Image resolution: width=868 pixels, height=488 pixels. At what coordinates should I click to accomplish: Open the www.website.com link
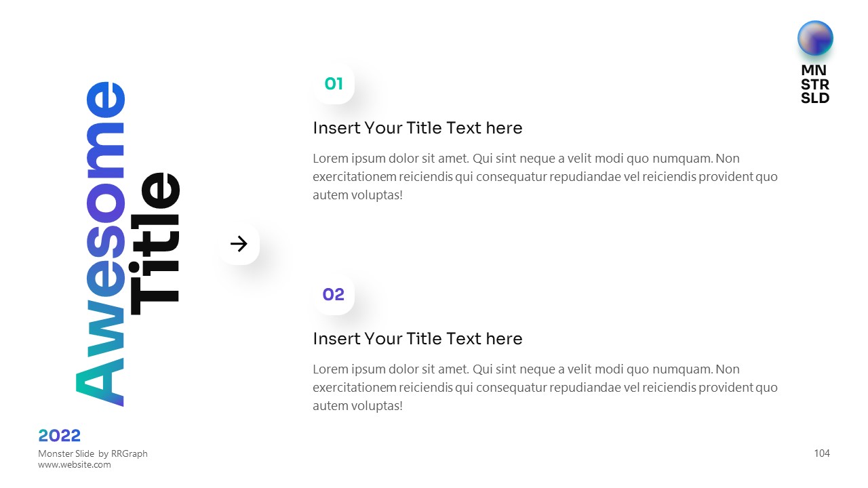74,465
